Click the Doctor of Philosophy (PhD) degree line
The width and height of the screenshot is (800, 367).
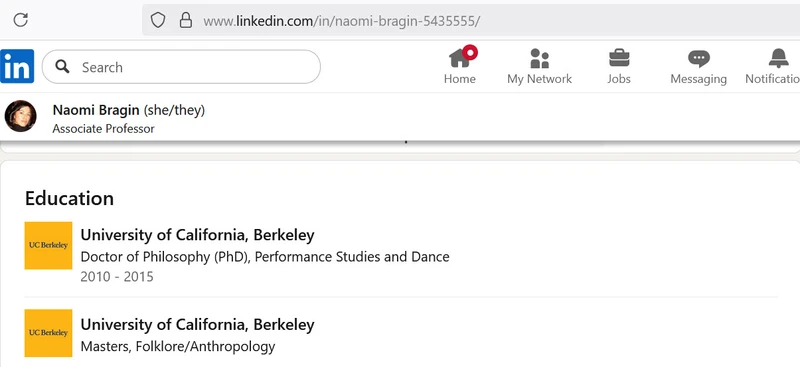click(x=265, y=257)
